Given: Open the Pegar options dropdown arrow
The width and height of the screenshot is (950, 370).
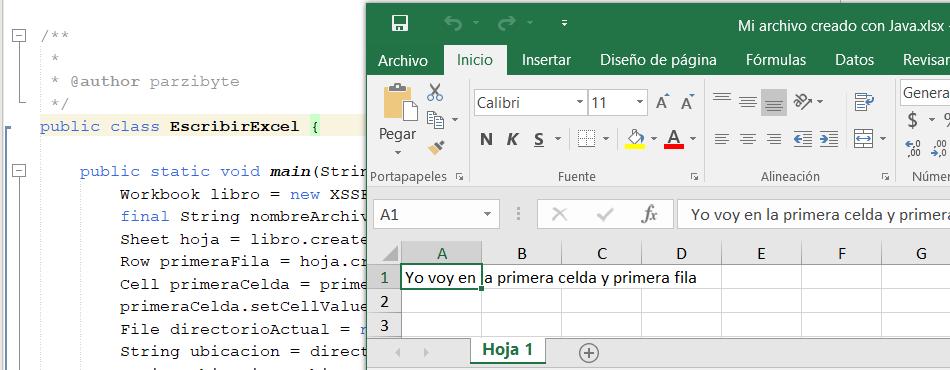Looking at the screenshot, I should tap(398, 152).
